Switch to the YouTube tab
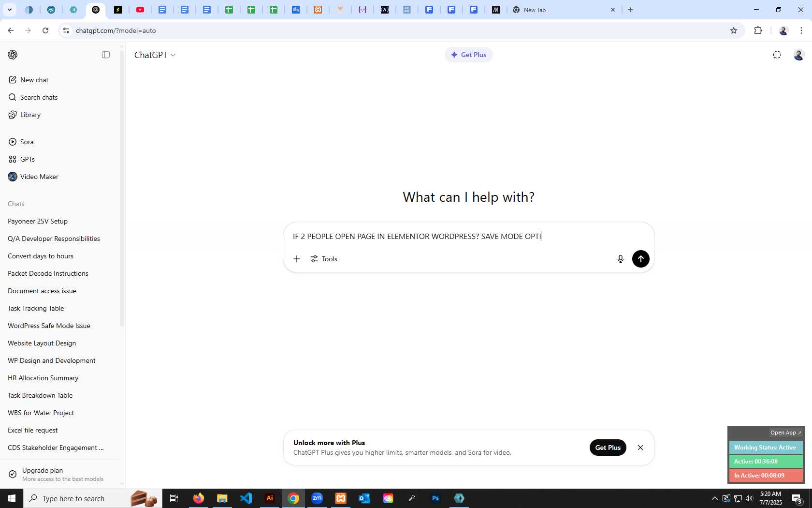This screenshot has width=812, height=508. pyautogui.click(x=140, y=10)
